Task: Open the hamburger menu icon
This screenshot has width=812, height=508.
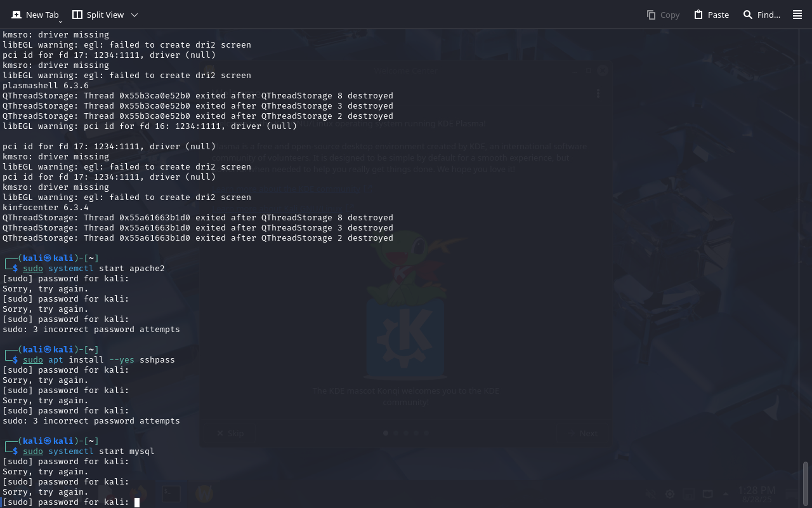Action: [797, 15]
